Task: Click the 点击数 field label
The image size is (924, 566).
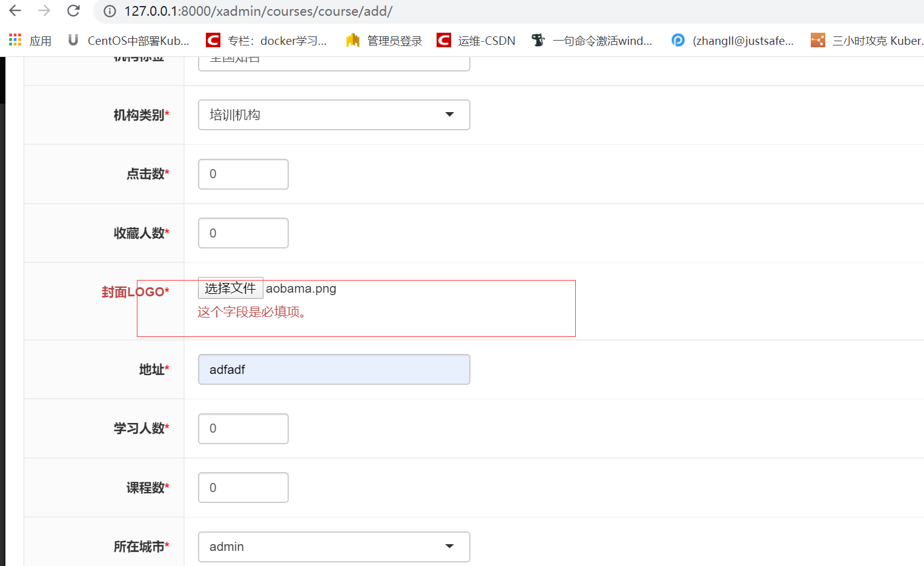Action: 148,174
